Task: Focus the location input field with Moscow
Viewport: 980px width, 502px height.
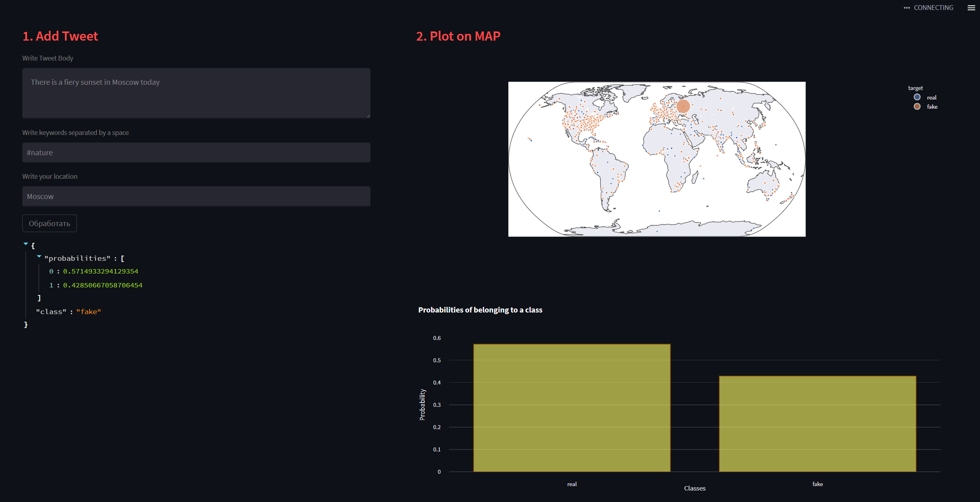Action: coord(196,196)
